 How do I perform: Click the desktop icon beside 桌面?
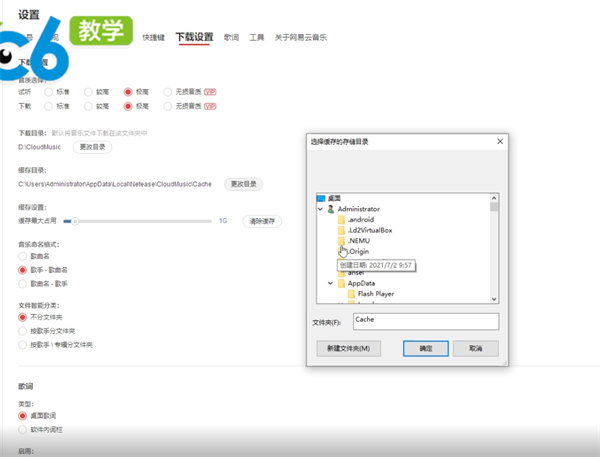(321, 198)
